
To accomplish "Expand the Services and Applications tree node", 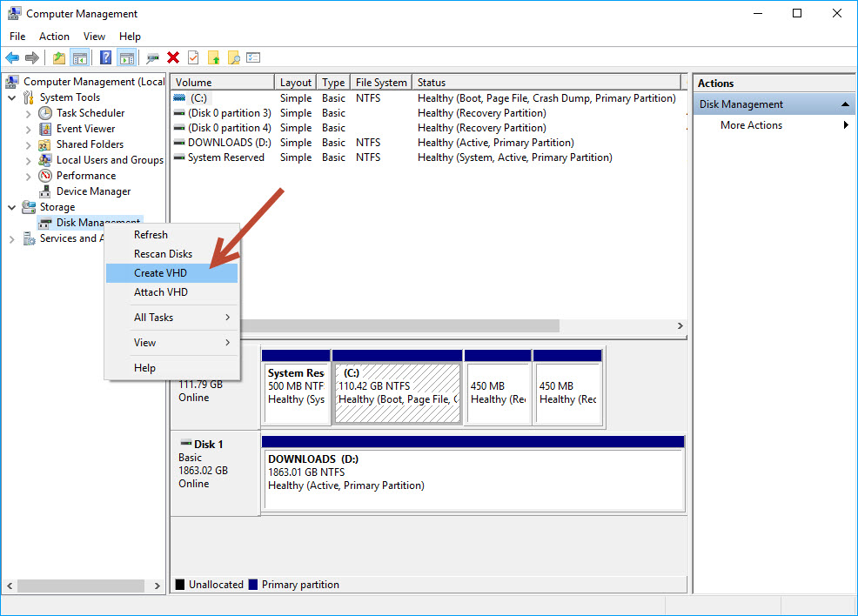I will click(11, 238).
